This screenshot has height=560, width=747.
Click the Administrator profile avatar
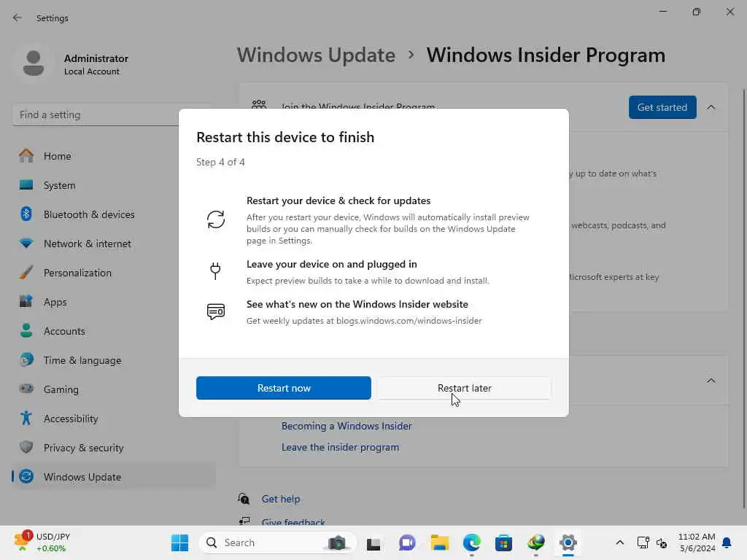point(34,63)
